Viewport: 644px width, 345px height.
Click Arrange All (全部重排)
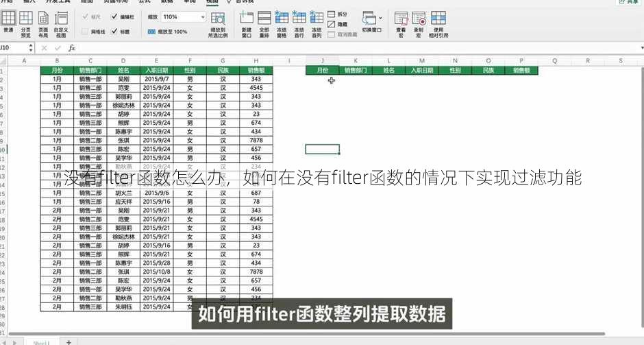click(x=264, y=24)
